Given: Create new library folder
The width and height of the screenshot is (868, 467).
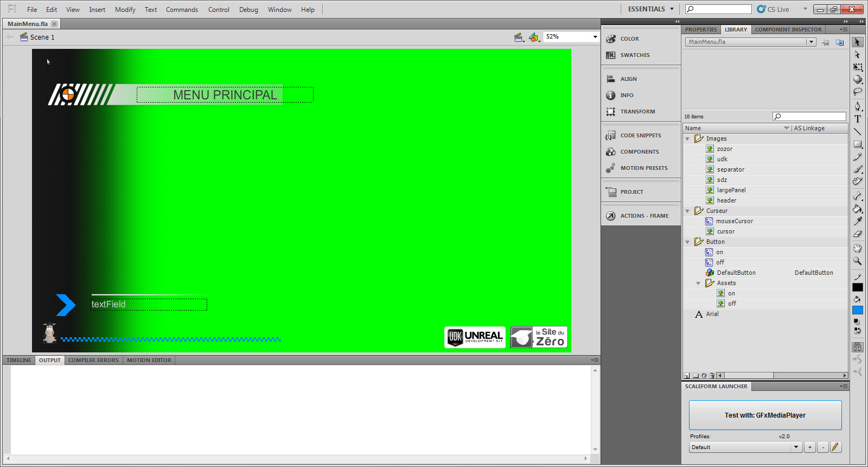Looking at the screenshot, I should (695, 375).
